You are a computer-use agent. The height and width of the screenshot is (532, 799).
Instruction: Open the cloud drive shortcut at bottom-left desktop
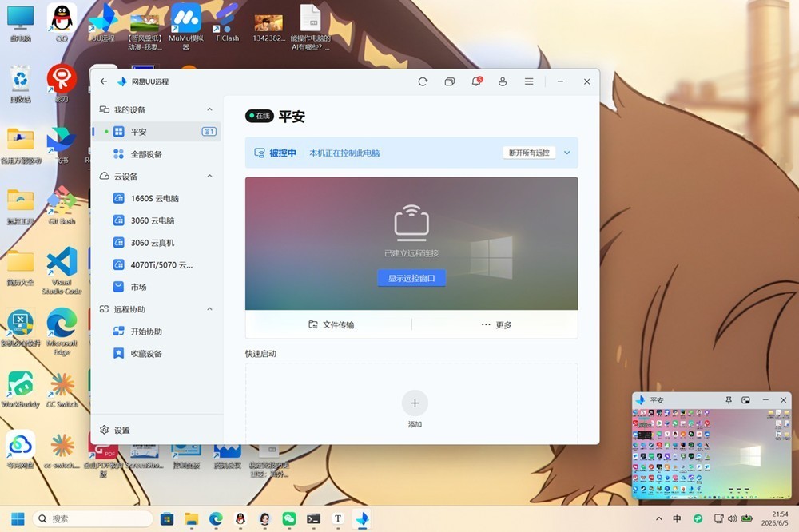(21, 449)
